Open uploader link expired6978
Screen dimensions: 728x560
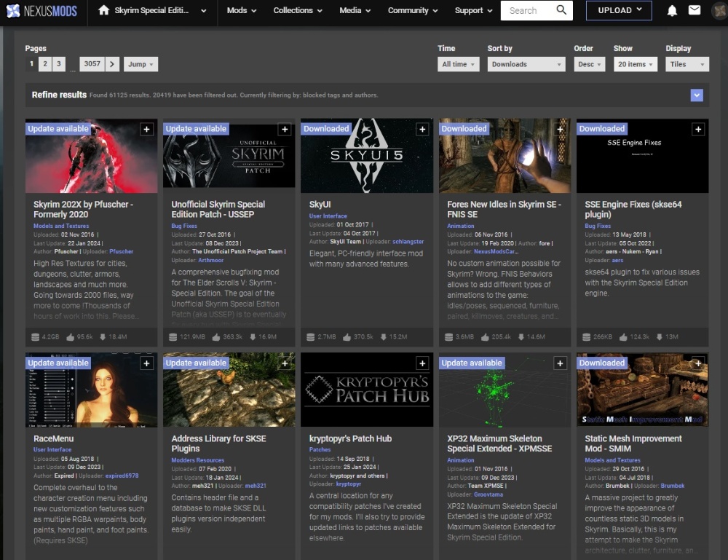pos(122,476)
